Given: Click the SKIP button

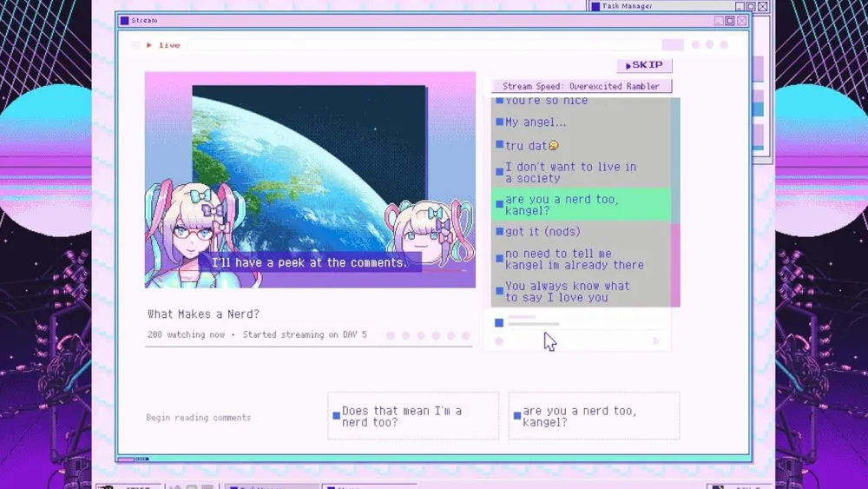Looking at the screenshot, I should tap(644, 65).
